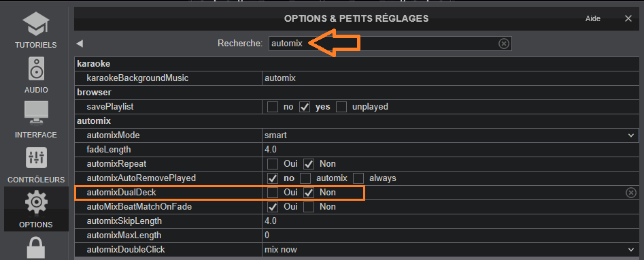This screenshot has height=260, width=644.
Task: Expand the automixMode smart dropdown
Action: tap(451, 135)
